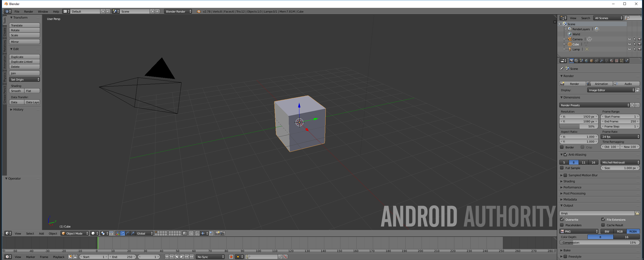Click the Particles properties tab icon

click(622, 61)
